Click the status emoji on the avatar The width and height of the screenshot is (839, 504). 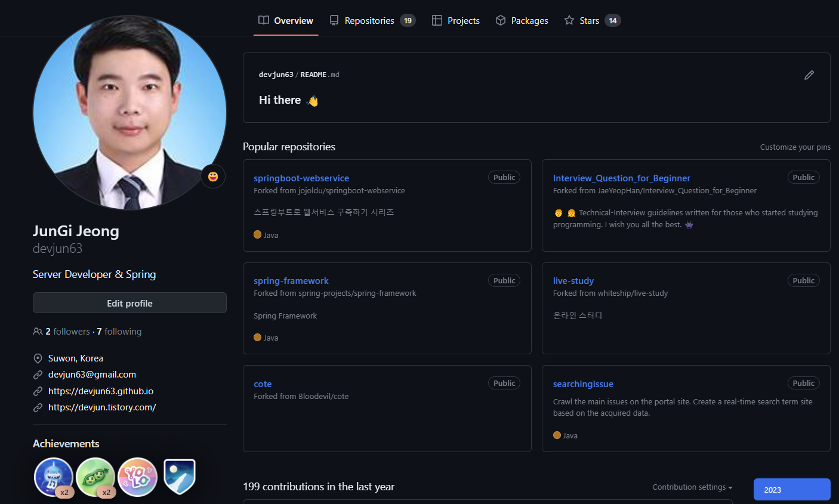[213, 176]
